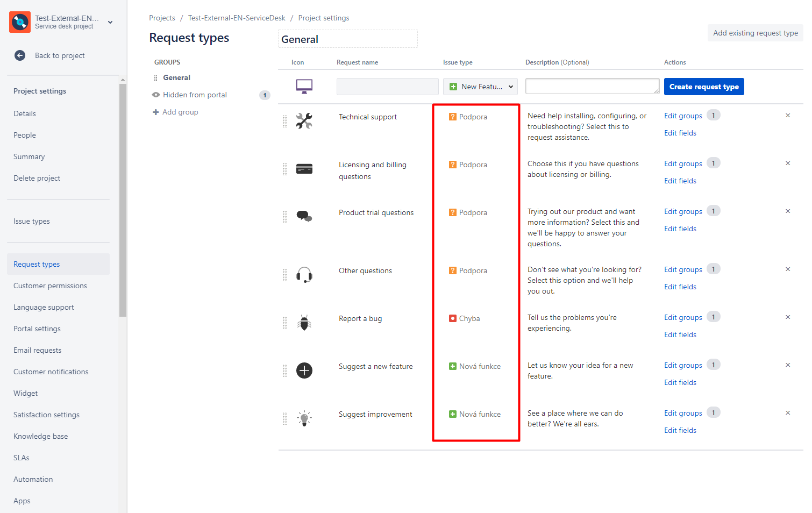Click the General group title field
The image size is (812, 513).
348,39
